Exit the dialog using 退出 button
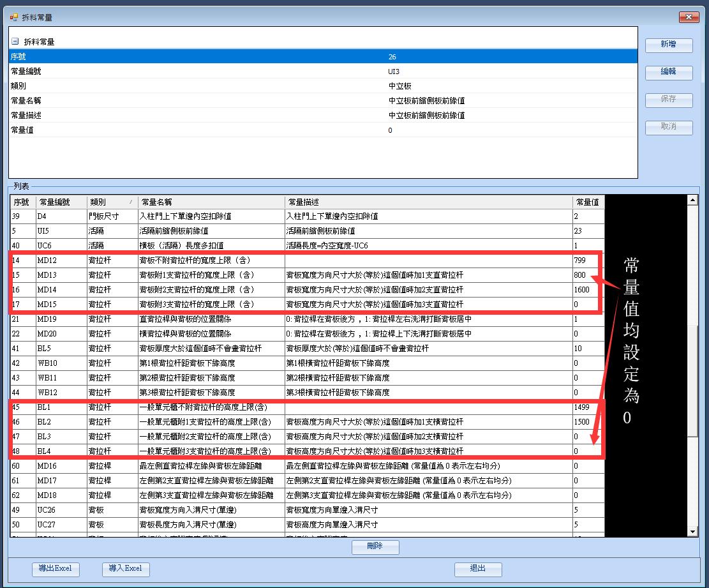The width and height of the screenshot is (709, 588). coord(477,569)
